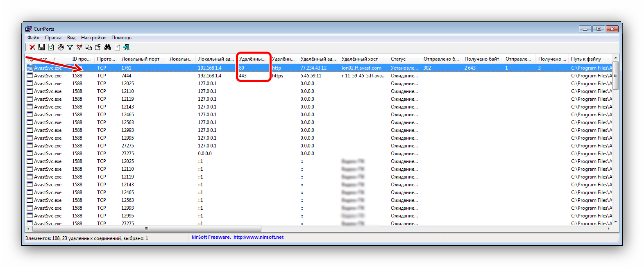Sort by the 'Локальный порт' column header
This screenshot has width=644, height=267.
(x=143, y=59)
